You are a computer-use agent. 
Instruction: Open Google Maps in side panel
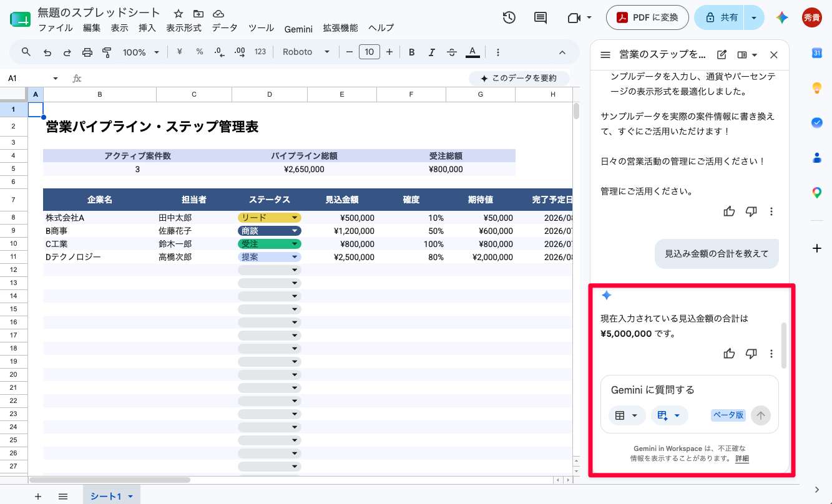(816, 193)
